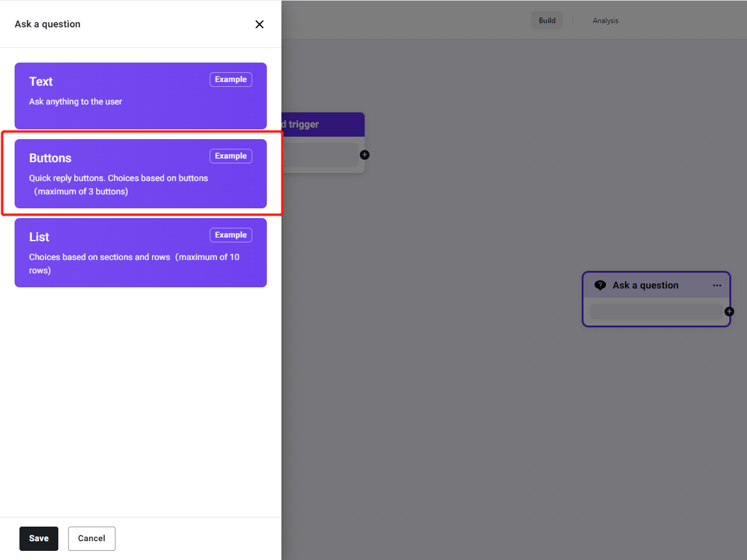This screenshot has width=747, height=560.
Task: View the Example for List
Action: point(231,235)
